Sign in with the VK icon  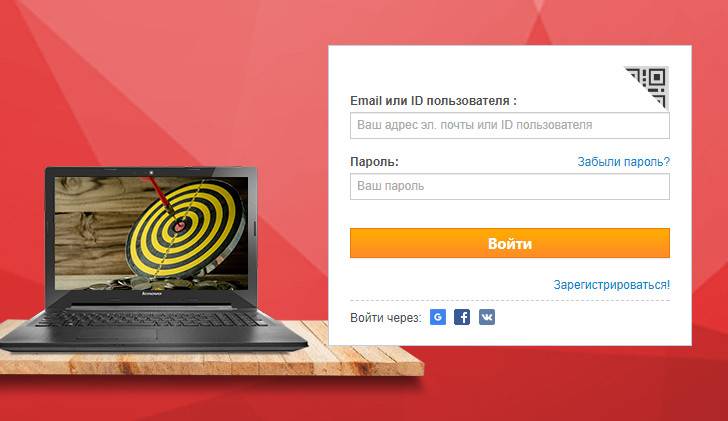coord(487,317)
